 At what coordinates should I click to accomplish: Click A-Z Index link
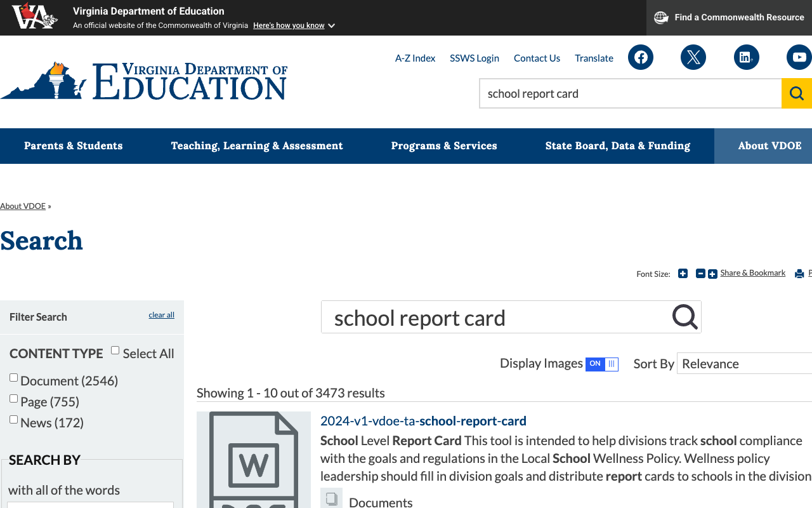[x=416, y=58]
